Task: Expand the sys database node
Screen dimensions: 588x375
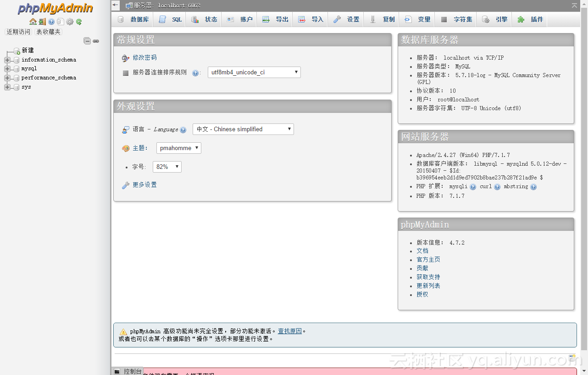Action: click(7, 87)
